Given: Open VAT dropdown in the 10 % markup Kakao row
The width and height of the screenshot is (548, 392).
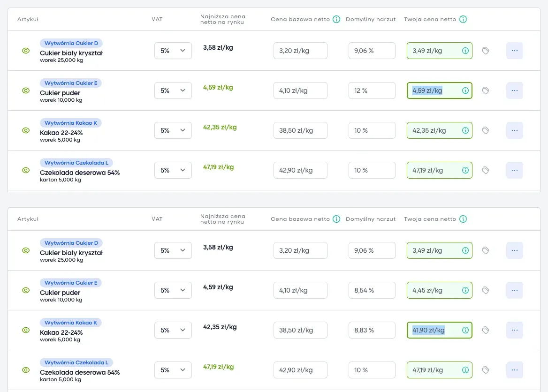Looking at the screenshot, I should pyautogui.click(x=173, y=130).
